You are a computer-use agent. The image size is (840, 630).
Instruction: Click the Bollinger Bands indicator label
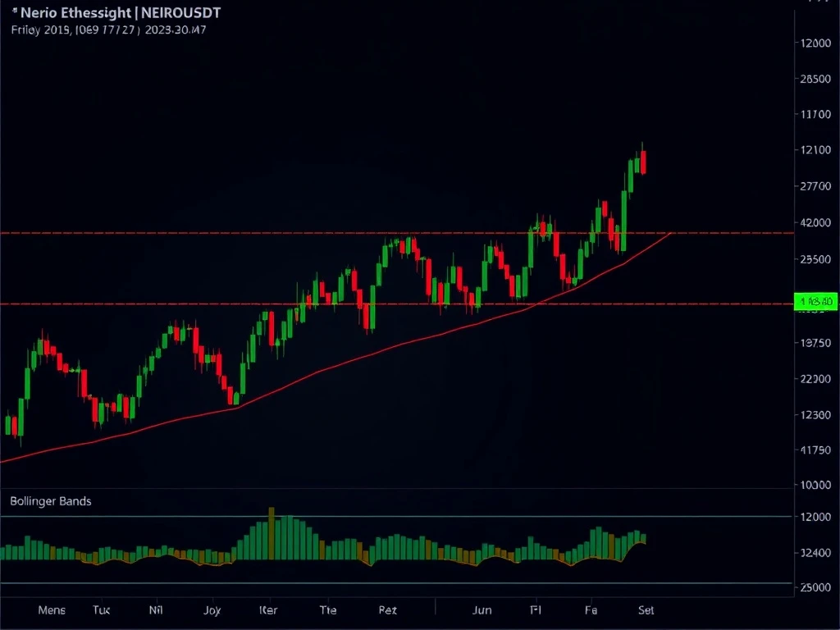51,501
